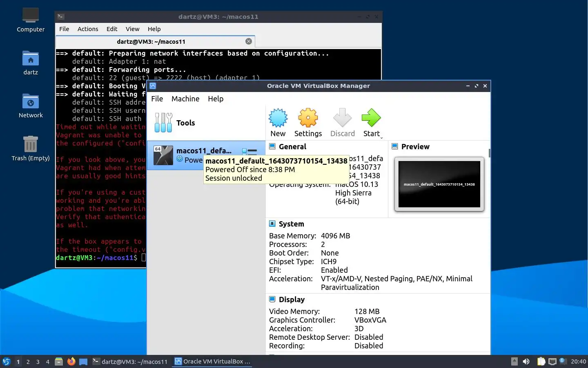Click the terminal window title icon

click(60, 16)
